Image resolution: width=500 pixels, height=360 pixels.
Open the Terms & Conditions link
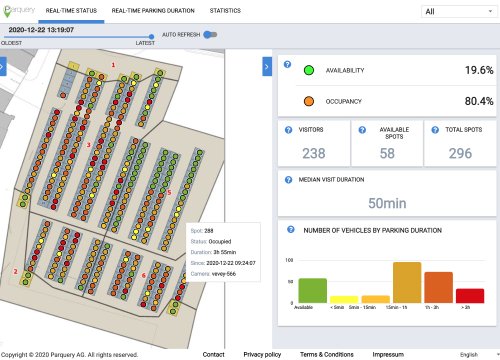coord(327,354)
